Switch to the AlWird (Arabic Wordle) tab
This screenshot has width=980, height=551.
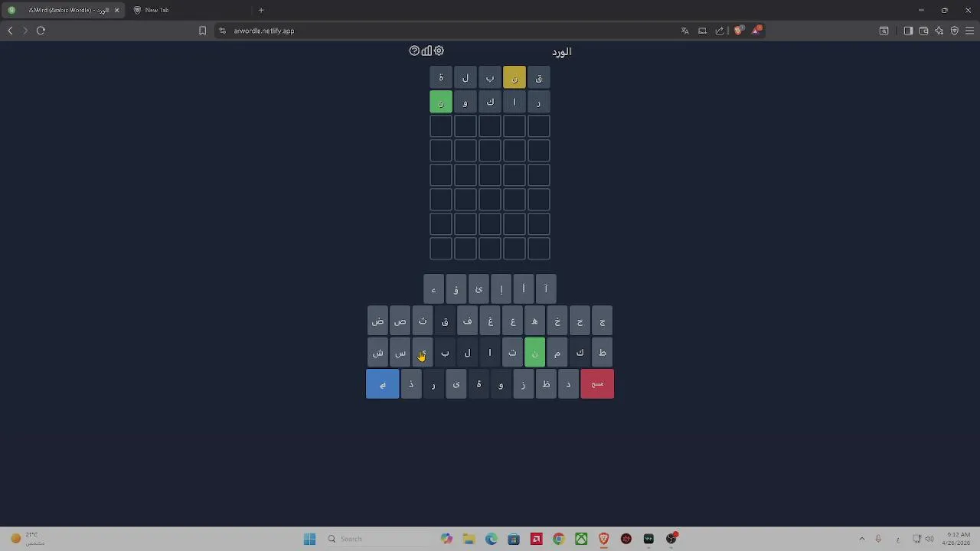click(x=65, y=10)
